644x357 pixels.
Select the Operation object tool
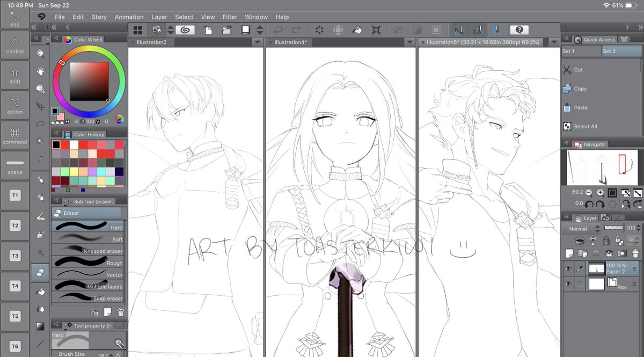coord(40,89)
